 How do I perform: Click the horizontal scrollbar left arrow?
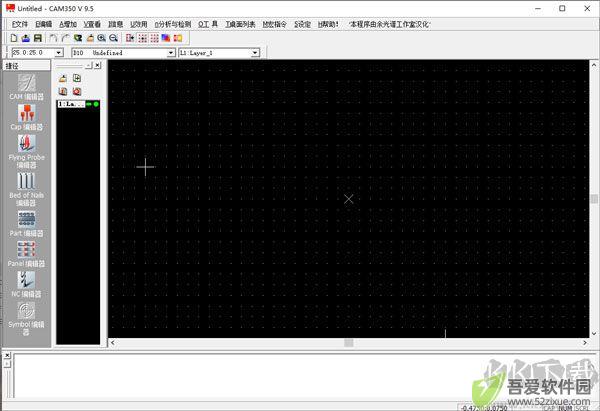click(112, 343)
